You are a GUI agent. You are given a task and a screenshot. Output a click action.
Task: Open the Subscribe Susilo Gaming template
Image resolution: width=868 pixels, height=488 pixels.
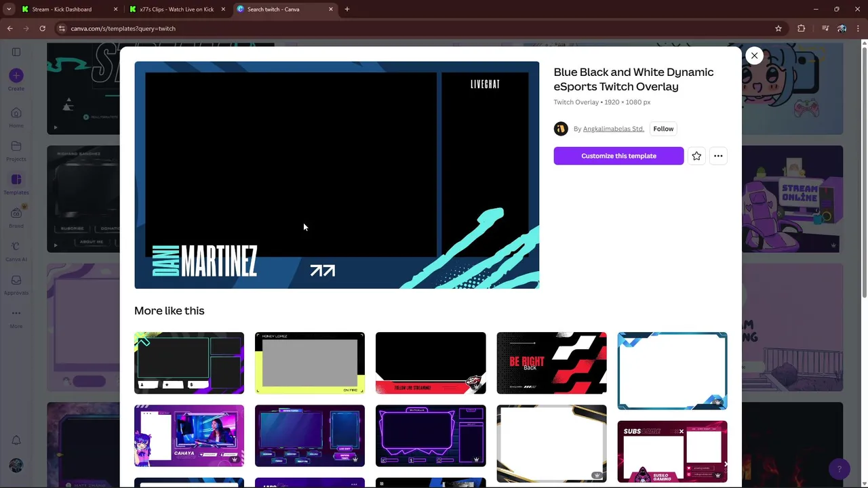coord(672,451)
